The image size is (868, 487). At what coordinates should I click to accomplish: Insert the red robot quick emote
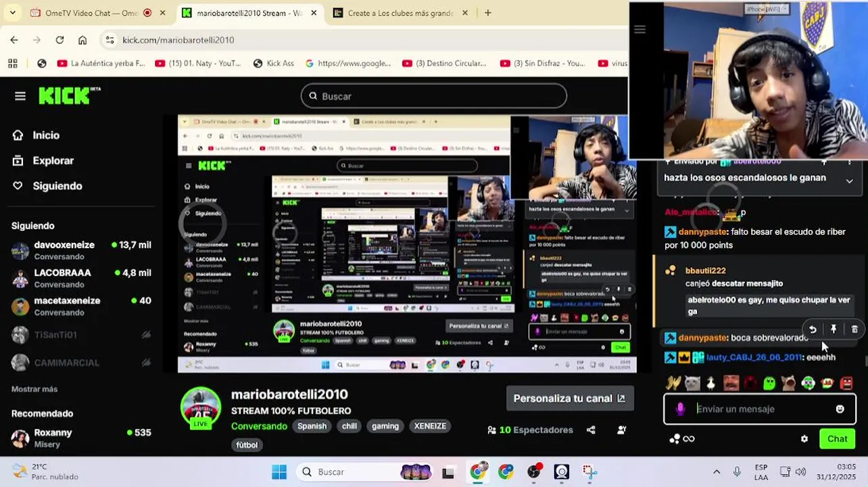pyautogui.click(x=846, y=384)
